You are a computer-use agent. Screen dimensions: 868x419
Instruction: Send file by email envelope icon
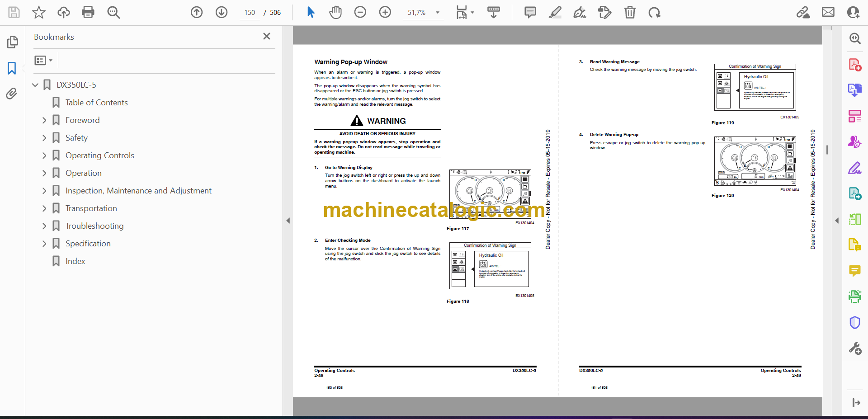tap(828, 12)
